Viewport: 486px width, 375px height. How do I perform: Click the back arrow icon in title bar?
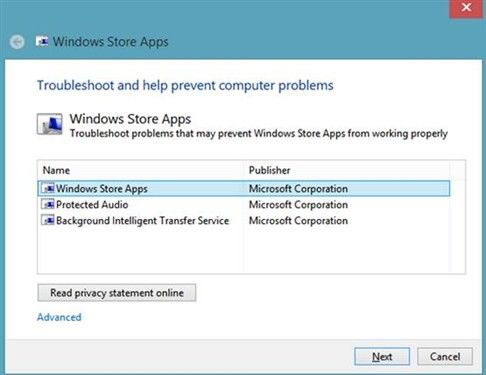pyautogui.click(x=17, y=42)
